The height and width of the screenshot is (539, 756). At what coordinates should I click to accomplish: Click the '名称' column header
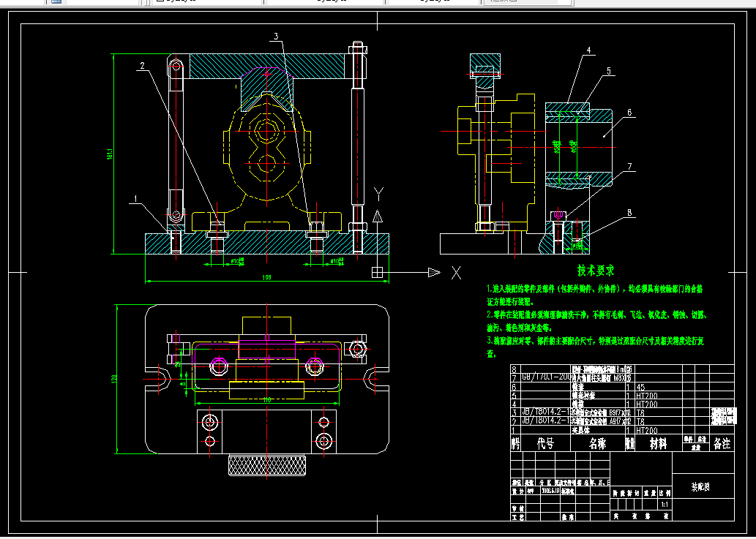(597, 444)
